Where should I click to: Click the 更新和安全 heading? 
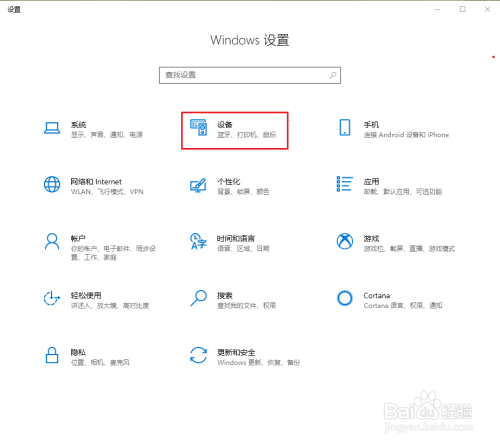click(236, 352)
